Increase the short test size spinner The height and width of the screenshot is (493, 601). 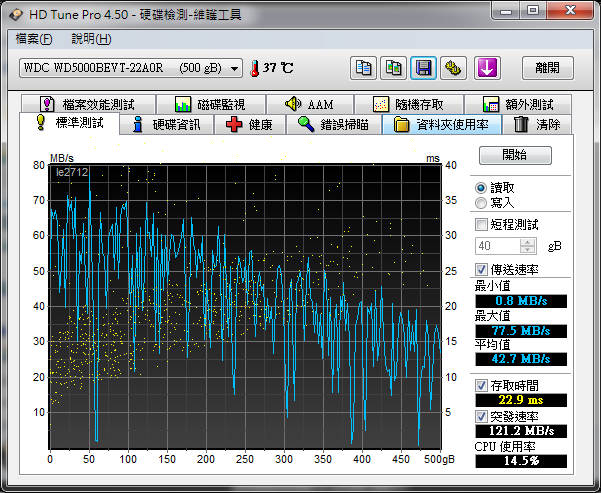(528, 242)
